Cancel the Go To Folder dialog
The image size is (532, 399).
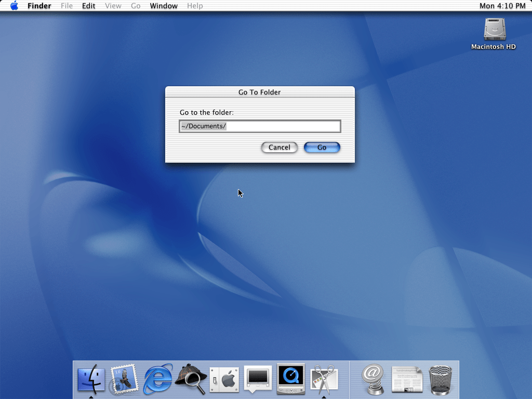(x=279, y=147)
